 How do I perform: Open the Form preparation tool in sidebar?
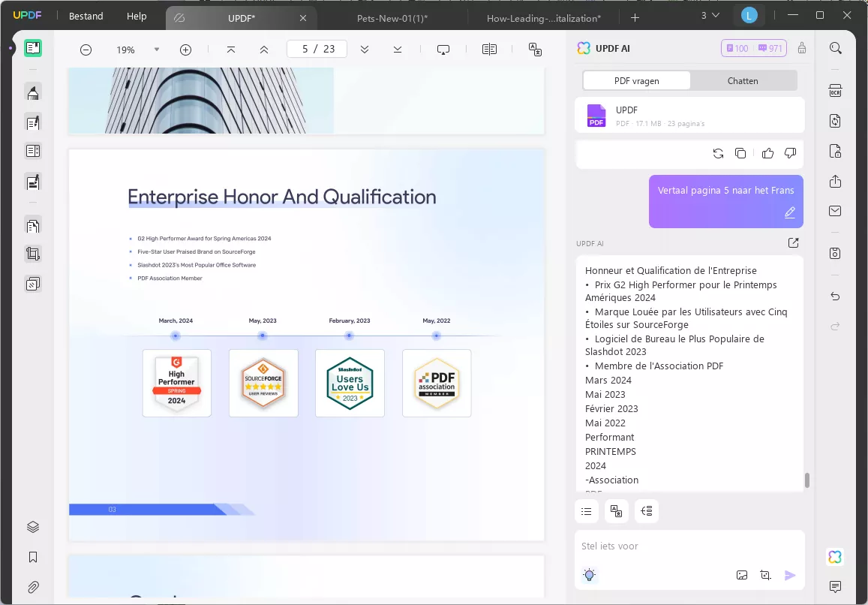pyautogui.click(x=33, y=151)
